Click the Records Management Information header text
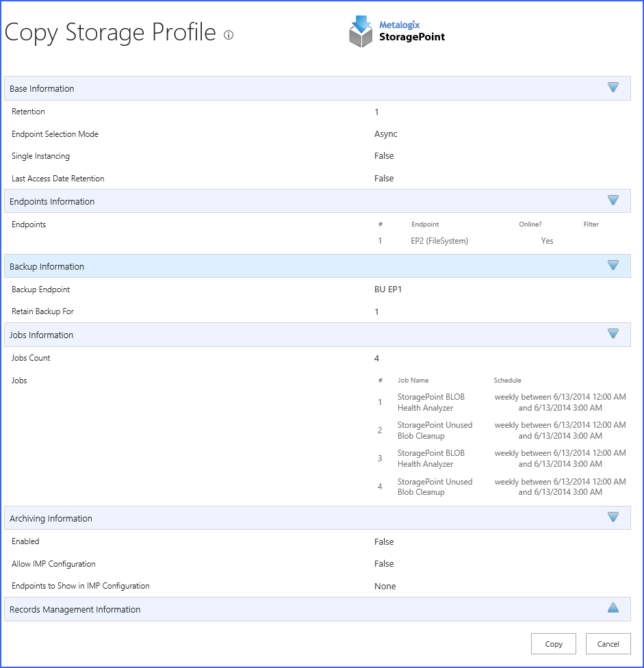 point(75,610)
